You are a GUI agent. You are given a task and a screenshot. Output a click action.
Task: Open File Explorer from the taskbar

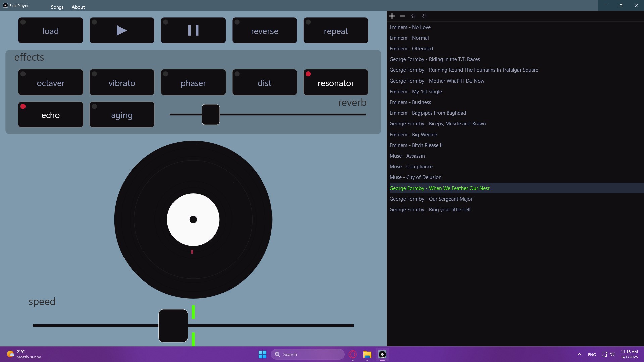pyautogui.click(x=367, y=355)
